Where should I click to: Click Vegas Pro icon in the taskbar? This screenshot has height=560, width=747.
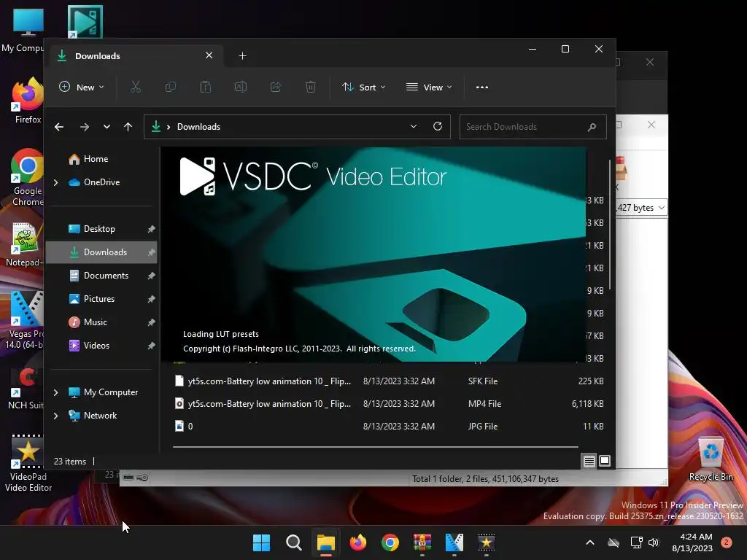[x=454, y=542]
